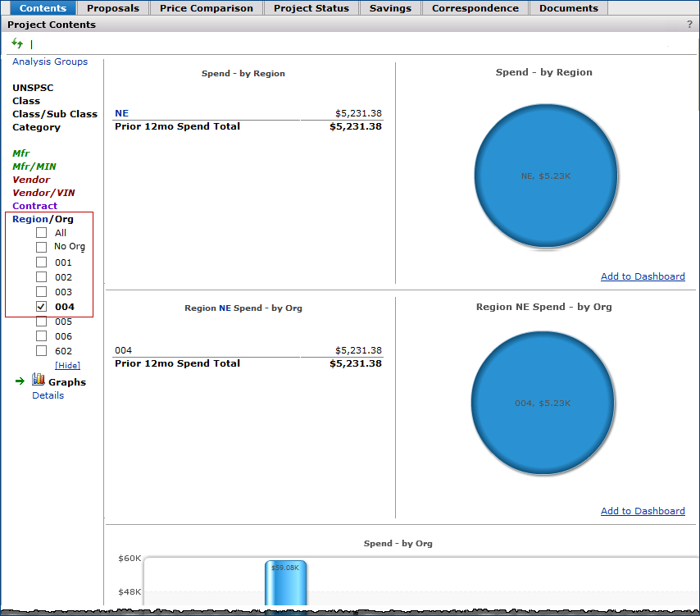Click the blue NE $5.23K pie chart
The image size is (700, 616).
[544, 176]
